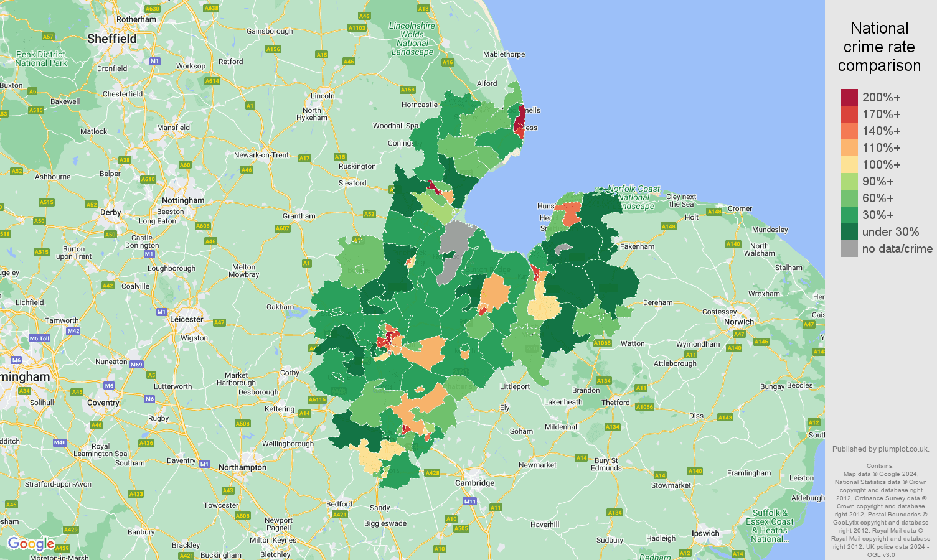Click the 170%+ red legend swatch

pyautogui.click(x=849, y=114)
